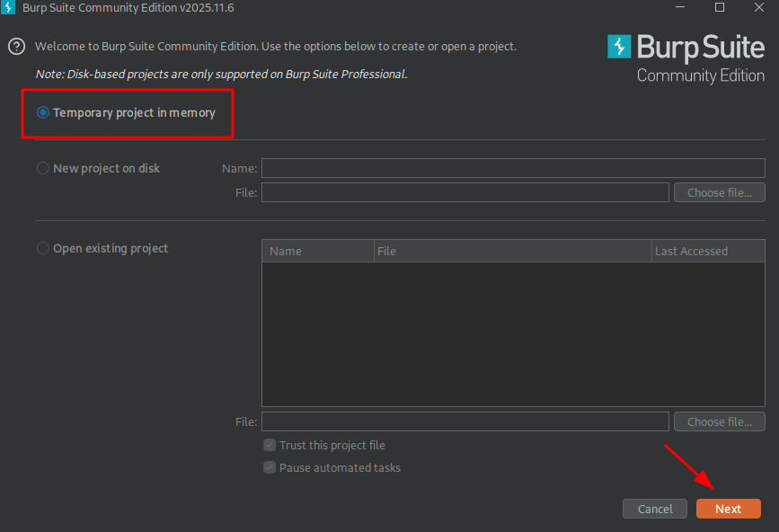Select the Temporary project in memory option
Image resolution: width=779 pixels, height=532 pixels.
coord(41,112)
